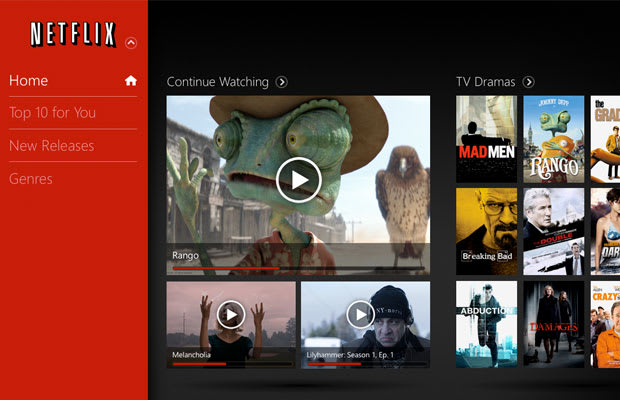Open Top 10 for You

52,113
